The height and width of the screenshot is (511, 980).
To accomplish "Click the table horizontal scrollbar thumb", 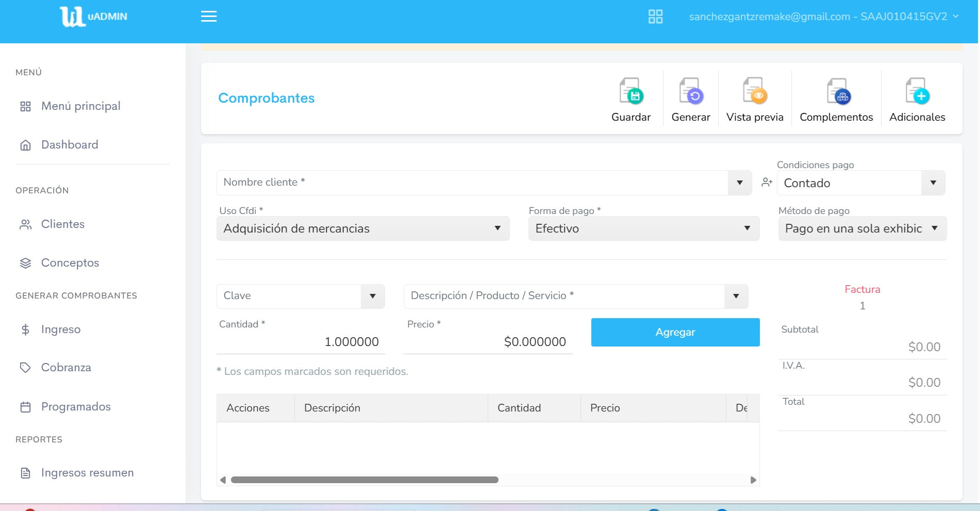I will tap(364, 480).
